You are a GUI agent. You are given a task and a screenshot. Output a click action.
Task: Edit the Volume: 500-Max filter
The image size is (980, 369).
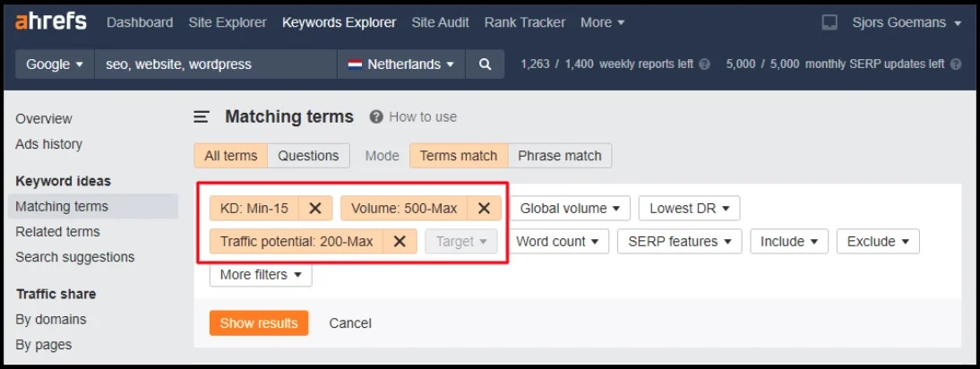404,208
